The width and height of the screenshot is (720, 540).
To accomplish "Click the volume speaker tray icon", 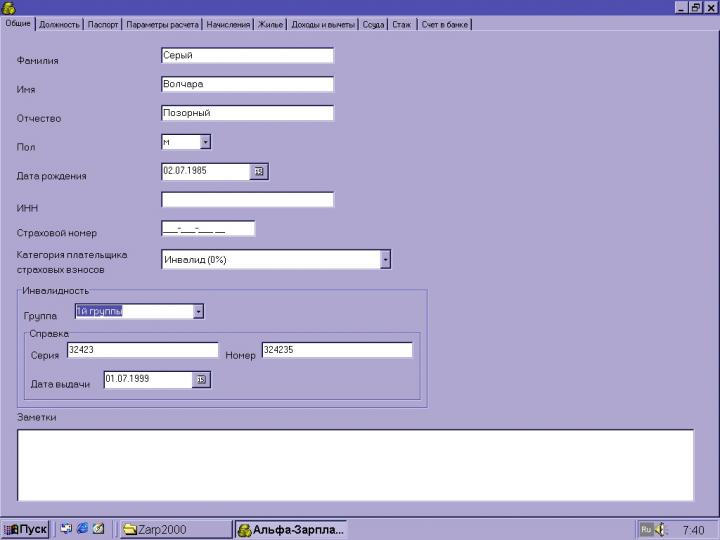I will tap(661, 529).
